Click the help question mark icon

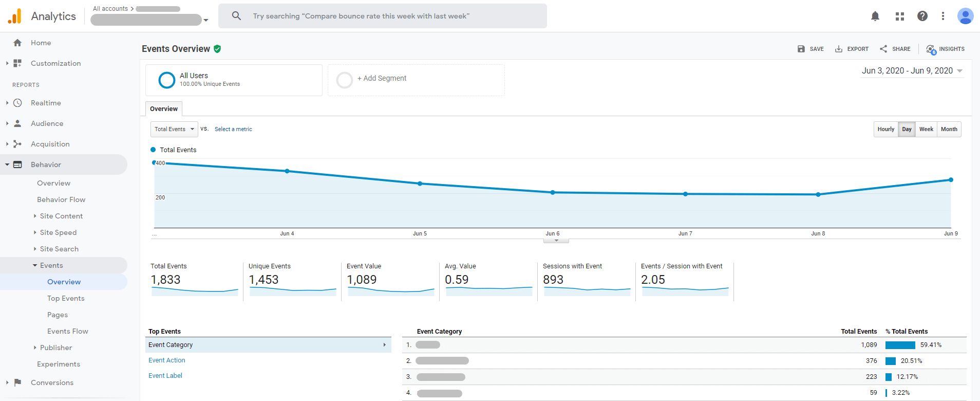(x=922, y=16)
